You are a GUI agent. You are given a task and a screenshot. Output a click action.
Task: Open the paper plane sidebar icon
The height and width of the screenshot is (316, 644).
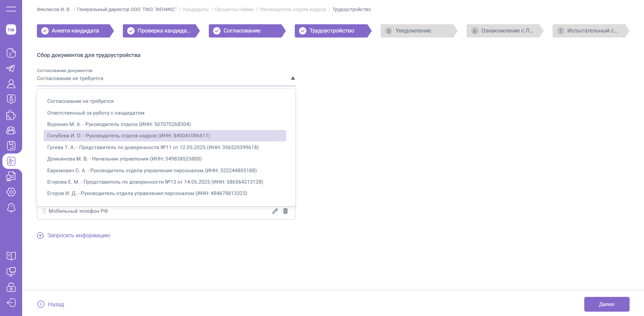click(11, 68)
